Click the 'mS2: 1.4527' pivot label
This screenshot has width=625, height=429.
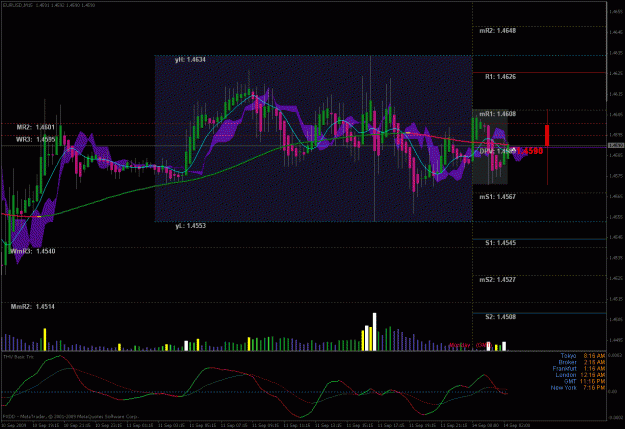click(497, 280)
